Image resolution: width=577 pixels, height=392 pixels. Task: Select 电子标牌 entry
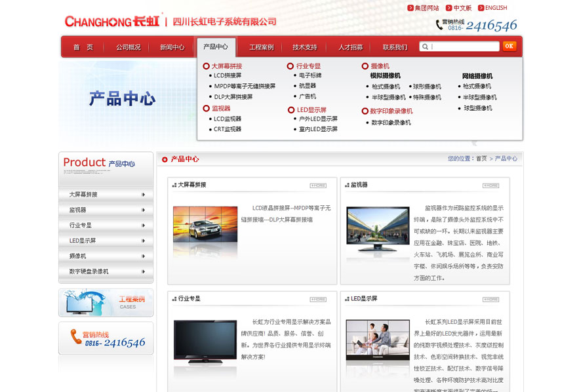tap(310, 75)
